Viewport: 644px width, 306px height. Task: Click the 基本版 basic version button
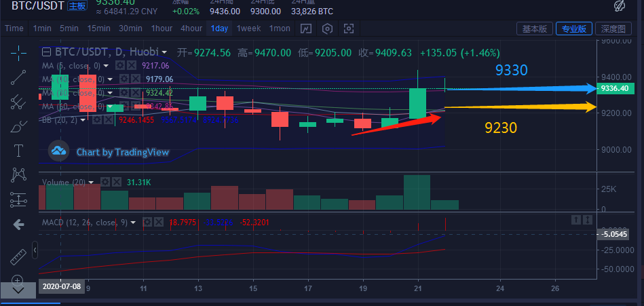534,28
